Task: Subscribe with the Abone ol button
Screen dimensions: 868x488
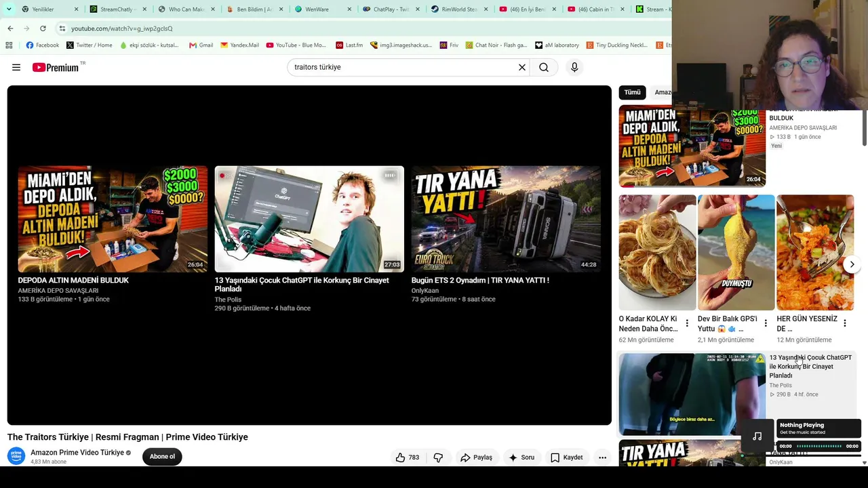Action: tap(162, 456)
